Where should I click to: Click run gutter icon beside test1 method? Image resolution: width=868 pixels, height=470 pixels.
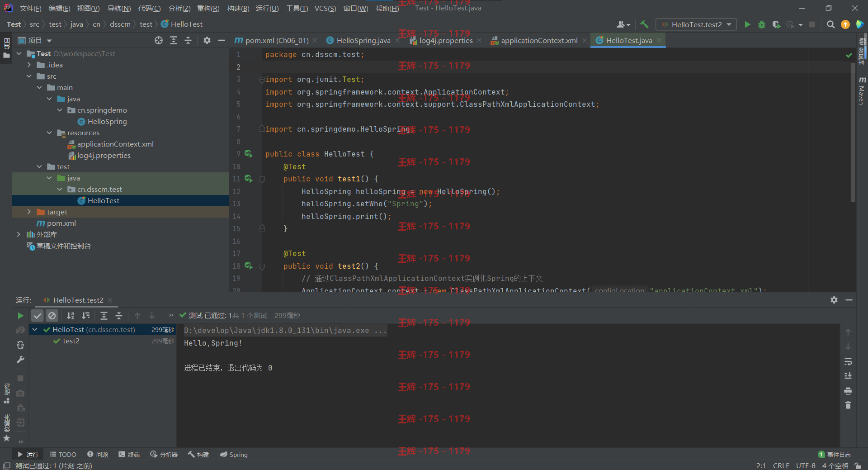[x=248, y=179]
